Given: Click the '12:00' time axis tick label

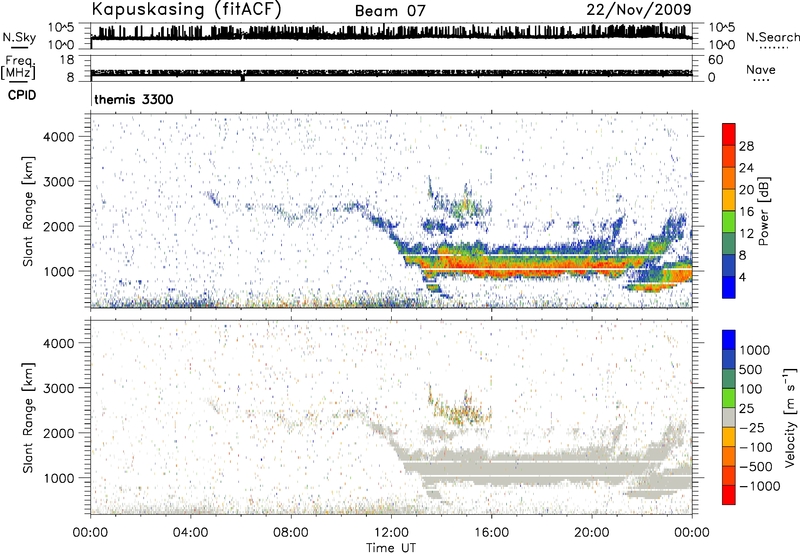Looking at the screenshot, I should [391, 532].
